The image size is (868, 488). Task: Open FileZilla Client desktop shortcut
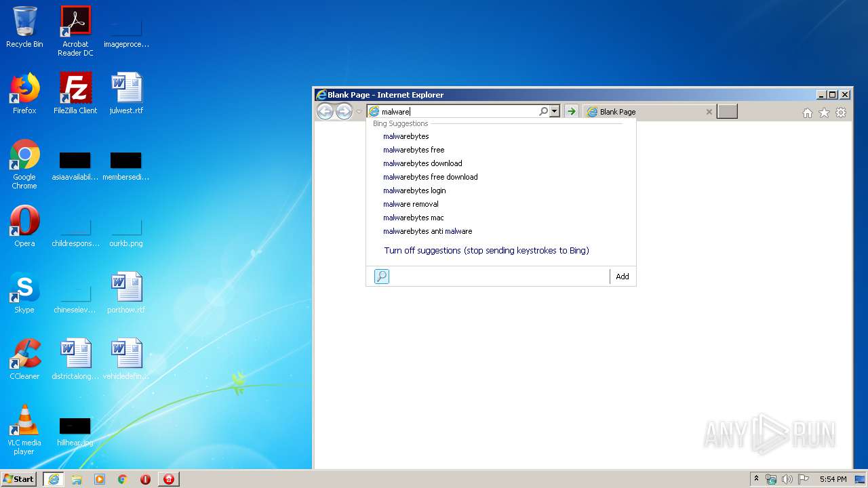[x=75, y=94]
